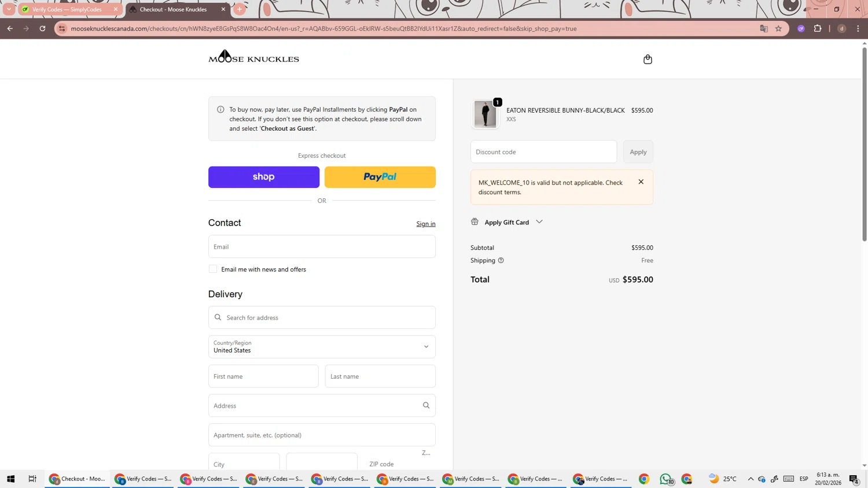Open the tab search dropdown arrow
This screenshot has width=868, height=488.
point(9,9)
